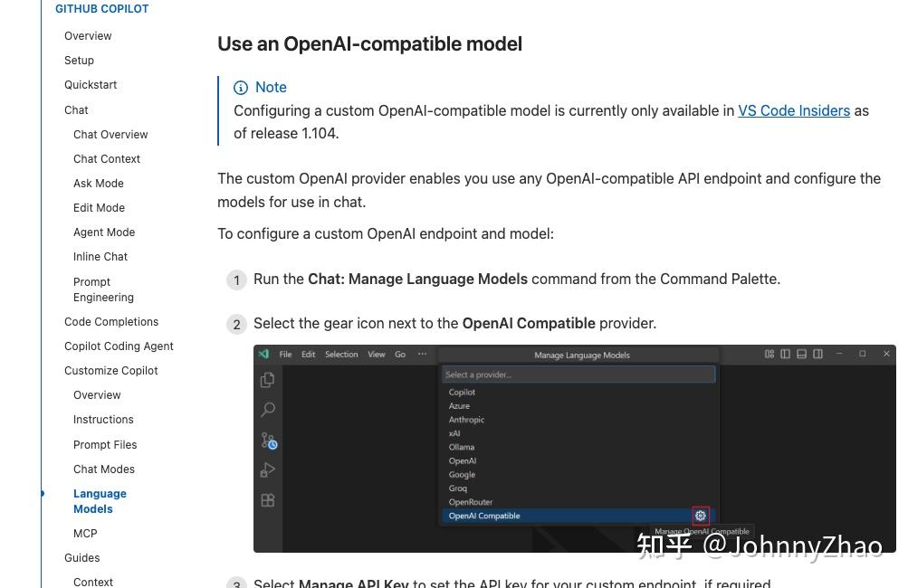
Task: Click the VS Code logo in title bar
Action: pos(263,354)
